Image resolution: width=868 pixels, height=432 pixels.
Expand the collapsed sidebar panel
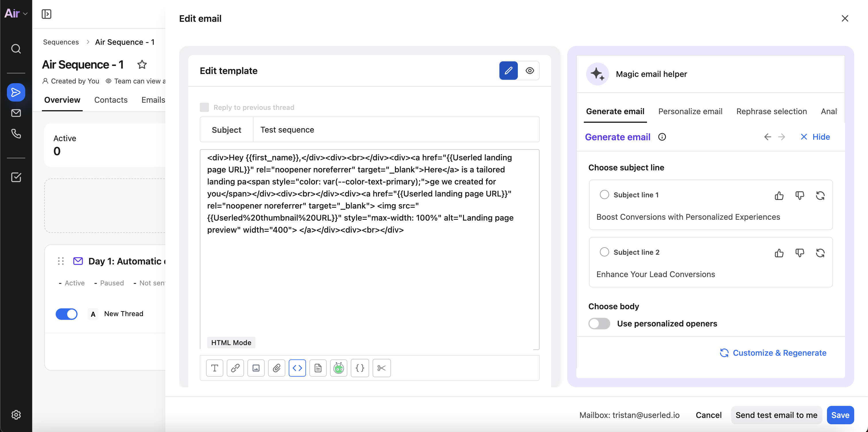[46, 14]
